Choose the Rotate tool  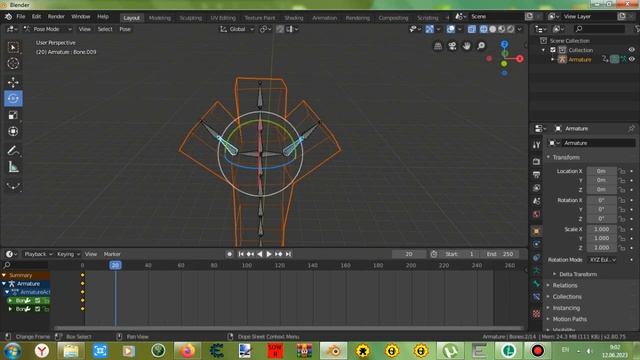click(x=13, y=98)
